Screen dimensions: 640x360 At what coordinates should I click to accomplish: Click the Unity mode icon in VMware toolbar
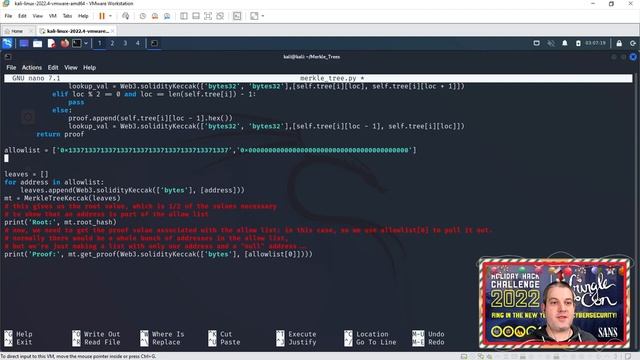[x=220, y=16]
